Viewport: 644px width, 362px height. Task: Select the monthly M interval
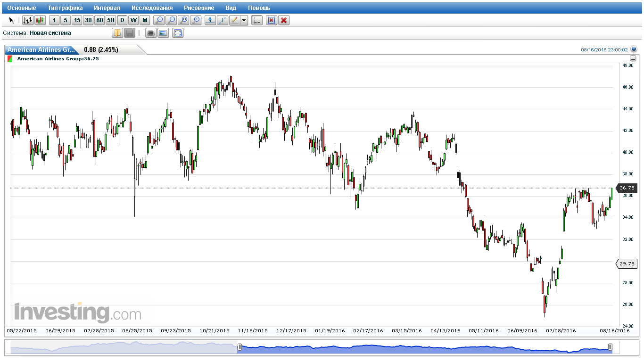[145, 20]
